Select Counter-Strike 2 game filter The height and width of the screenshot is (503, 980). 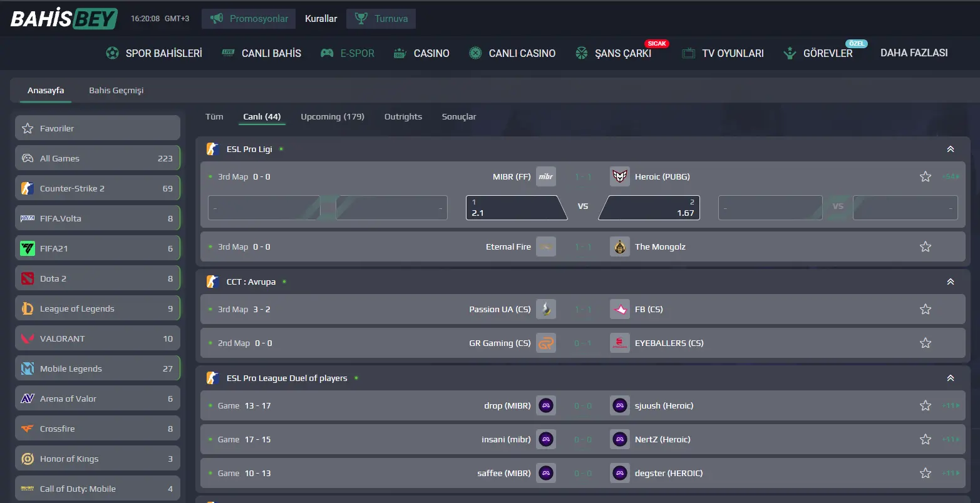[x=98, y=188]
